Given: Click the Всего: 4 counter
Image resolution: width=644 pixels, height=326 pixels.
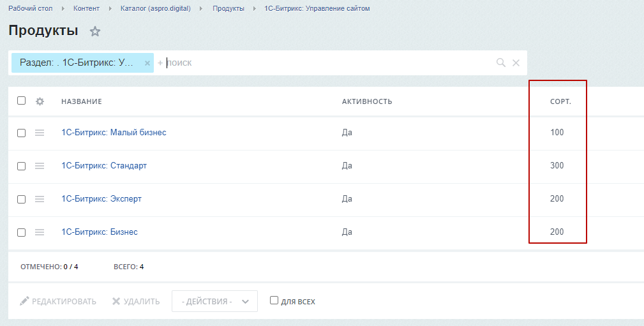Looking at the screenshot, I should [128, 267].
